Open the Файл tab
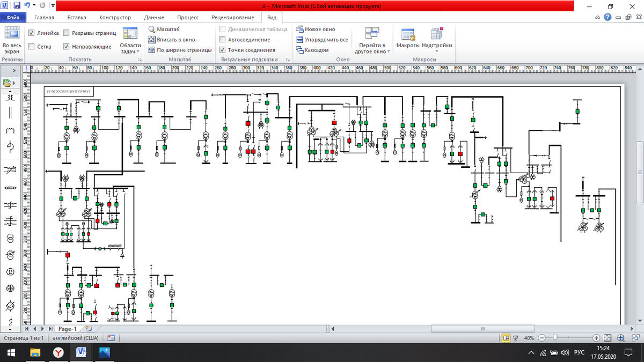This screenshot has height=362, width=644. click(x=13, y=18)
